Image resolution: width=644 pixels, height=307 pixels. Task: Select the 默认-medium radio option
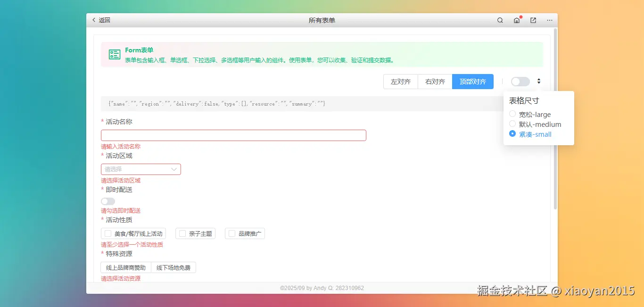pos(512,124)
